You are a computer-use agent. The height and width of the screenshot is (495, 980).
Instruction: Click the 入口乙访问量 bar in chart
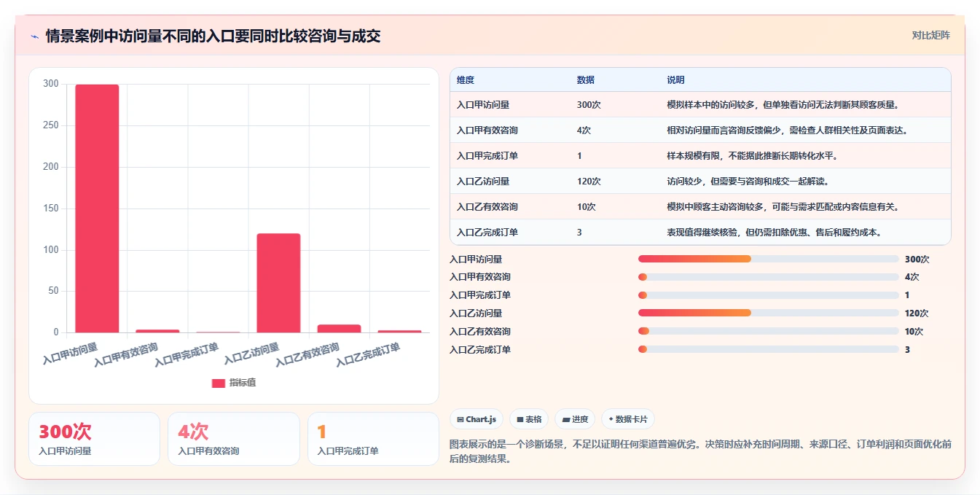point(278,283)
